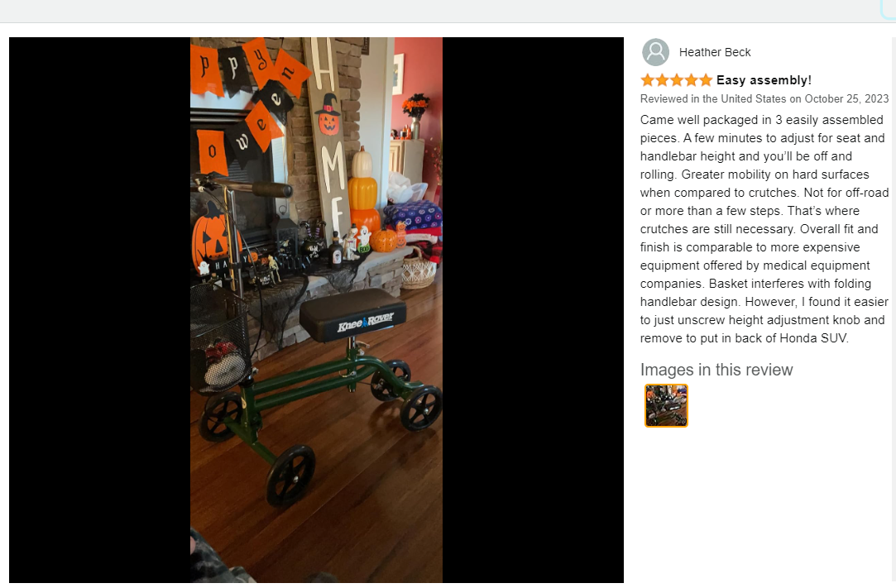
Task: Click the review body text paragraph
Action: pos(764,228)
